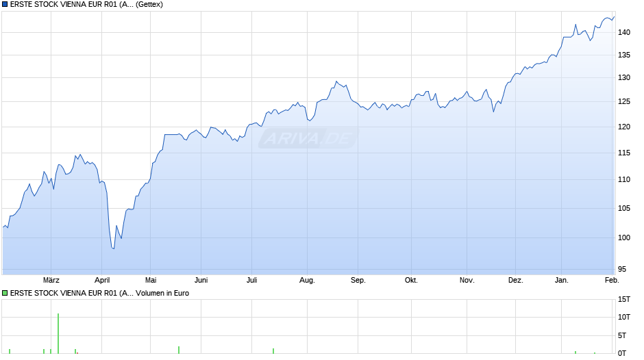Click the 120 price axis value

coord(624,127)
